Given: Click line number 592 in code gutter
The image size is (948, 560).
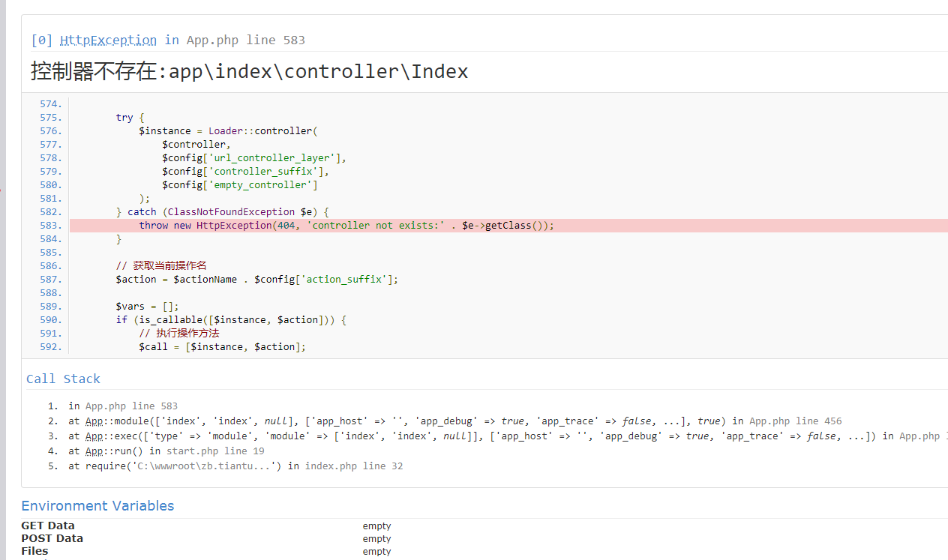Looking at the screenshot, I should coord(50,347).
